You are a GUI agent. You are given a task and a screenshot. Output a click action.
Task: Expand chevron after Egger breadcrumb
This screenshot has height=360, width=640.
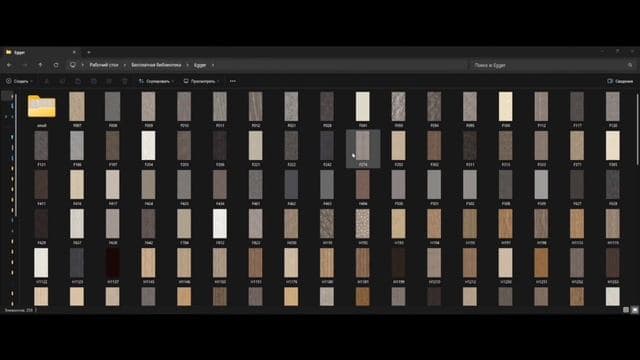pos(213,65)
